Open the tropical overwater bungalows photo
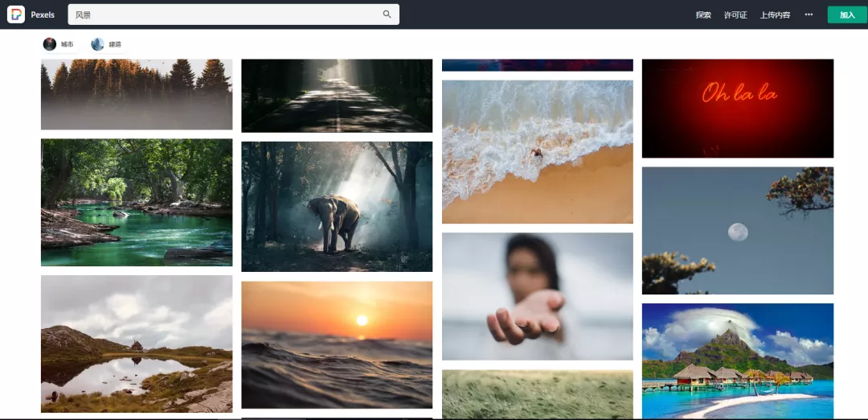Image resolution: width=868 pixels, height=420 pixels. pos(737,360)
